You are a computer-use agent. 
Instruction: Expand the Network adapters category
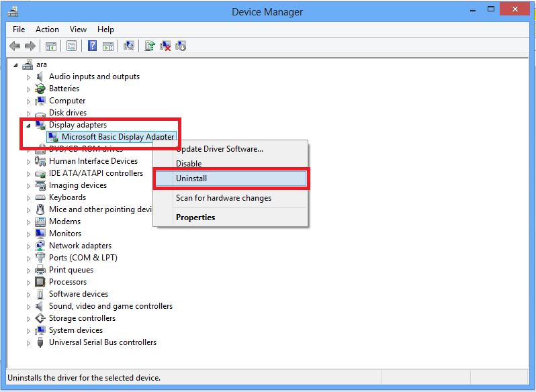(28, 246)
